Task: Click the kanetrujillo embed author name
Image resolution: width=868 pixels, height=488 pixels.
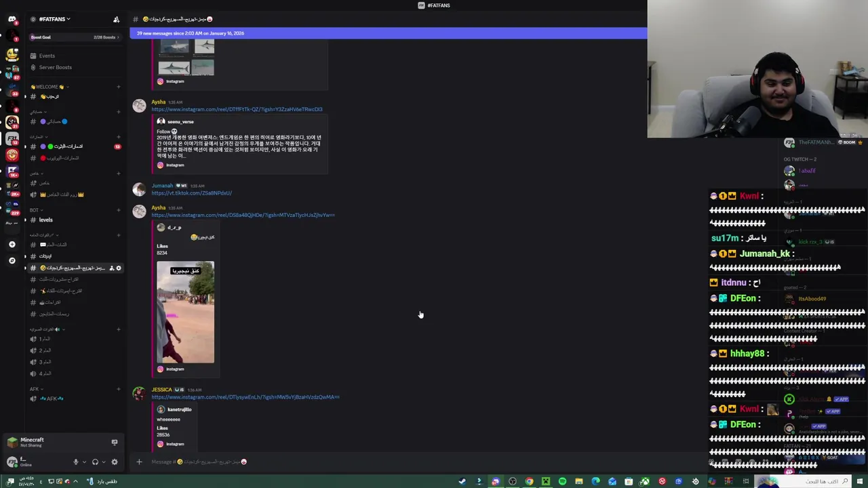Action: pos(179,409)
